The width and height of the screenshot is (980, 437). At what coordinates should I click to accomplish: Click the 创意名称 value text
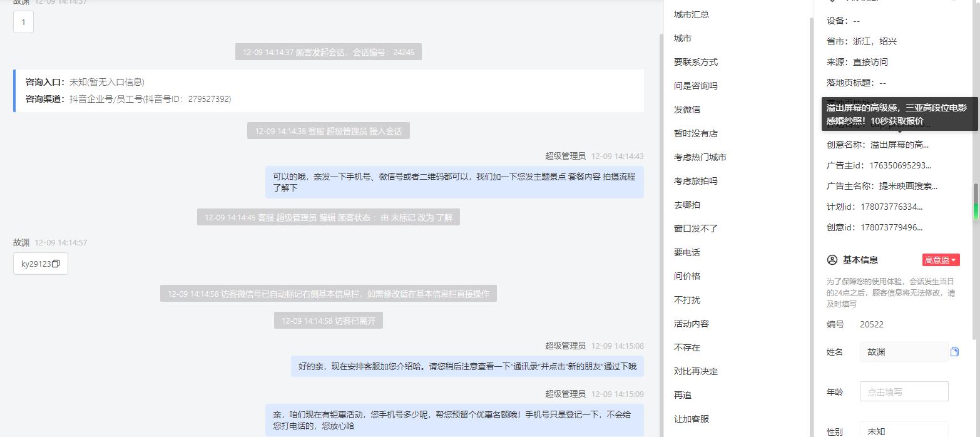click(x=899, y=145)
